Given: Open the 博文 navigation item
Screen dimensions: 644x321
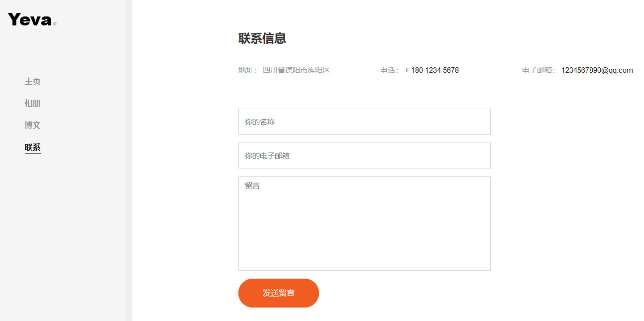Looking at the screenshot, I should pos(32,125).
